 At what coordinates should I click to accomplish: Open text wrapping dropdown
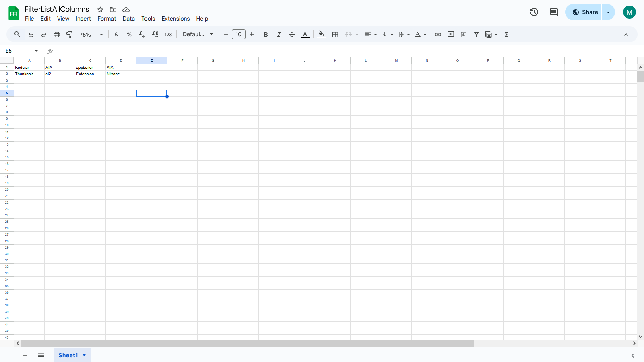click(x=404, y=35)
